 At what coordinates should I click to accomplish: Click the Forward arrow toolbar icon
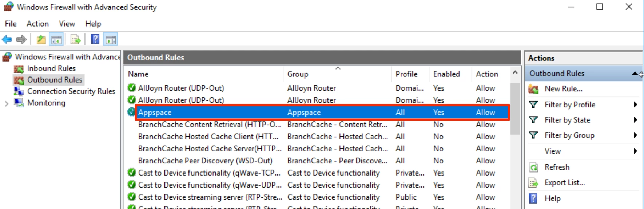point(21,39)
